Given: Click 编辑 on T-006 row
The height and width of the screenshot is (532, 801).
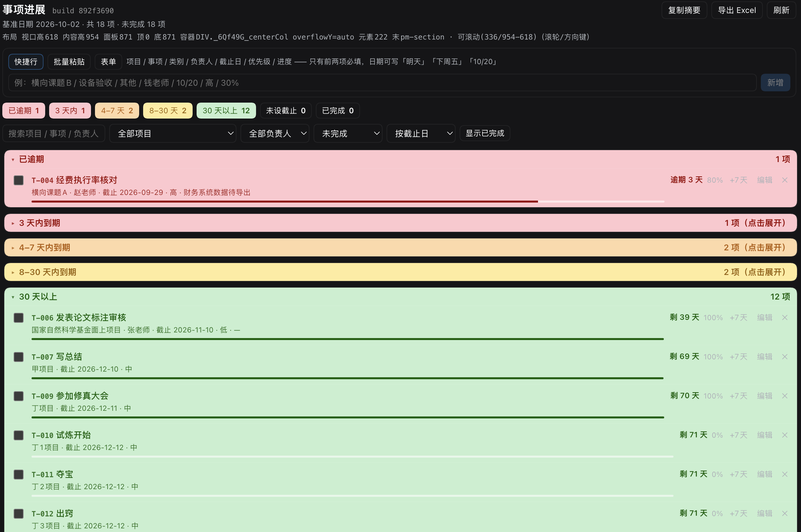Looking at the screenshot, I should [765, 317].
